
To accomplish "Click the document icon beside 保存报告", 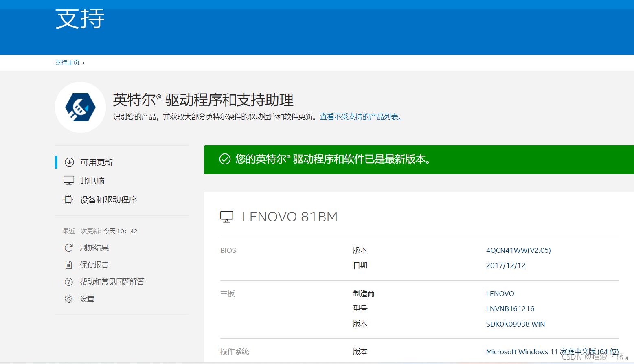I will click(x=69, y=265).
